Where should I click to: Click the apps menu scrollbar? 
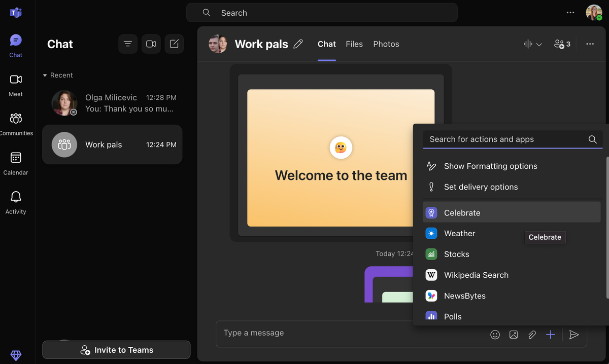pyautogui.click(x=607, y=227)
